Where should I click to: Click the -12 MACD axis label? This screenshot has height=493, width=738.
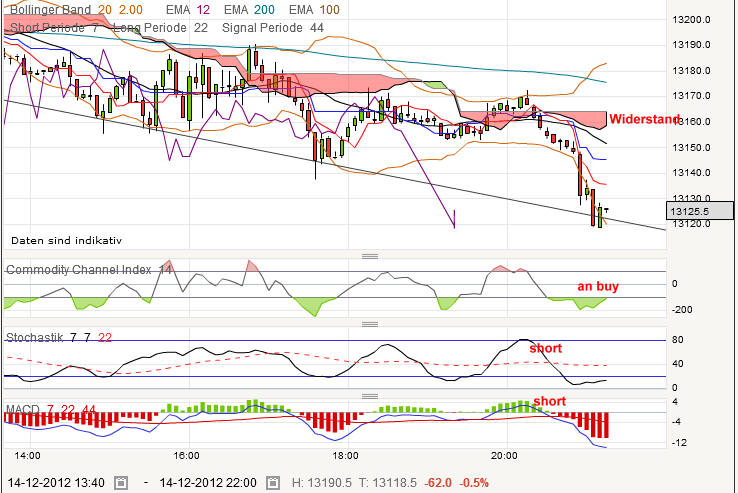(679, 443)
